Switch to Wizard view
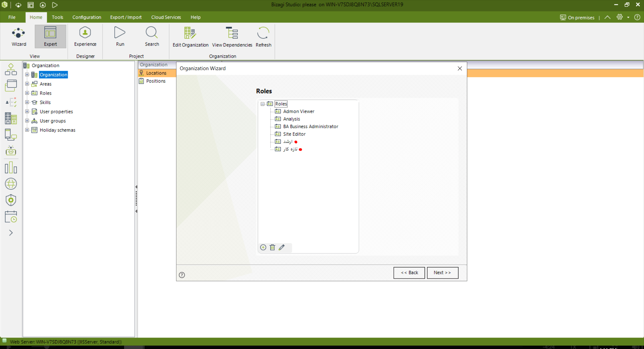Image resolution: width=644 pixels, height=349 pixels. pyautogui.click(x=19, y=37)
